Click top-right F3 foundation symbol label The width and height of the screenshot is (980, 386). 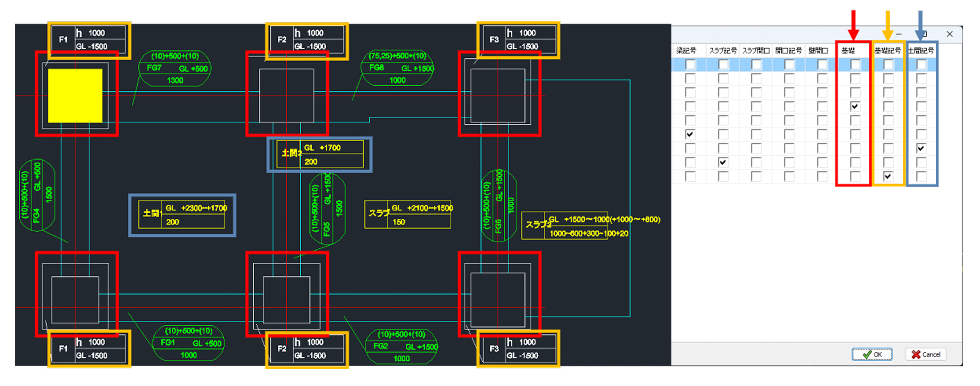(518, 40)
